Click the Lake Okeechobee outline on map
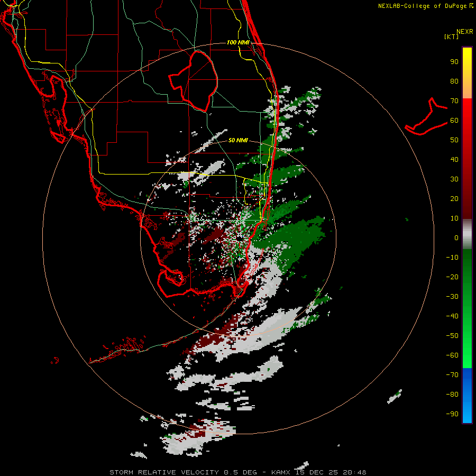476x476 pixels. click(193, 81)
